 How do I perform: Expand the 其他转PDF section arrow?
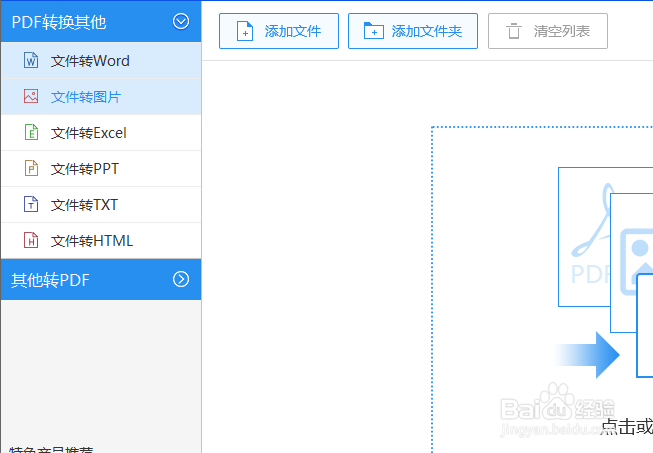coord(181,279)
